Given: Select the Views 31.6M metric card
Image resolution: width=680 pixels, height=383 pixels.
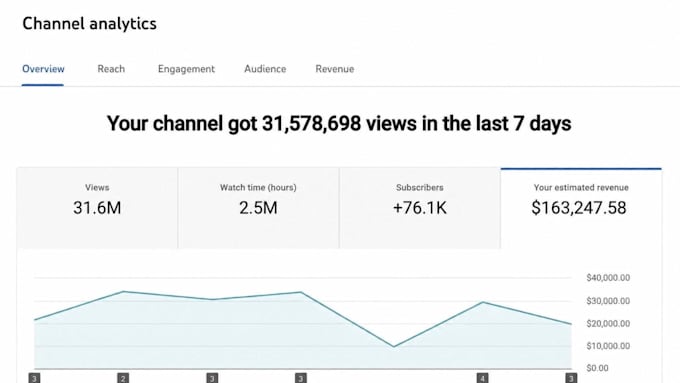Looking at the screenshot, I should coord(97,208).
